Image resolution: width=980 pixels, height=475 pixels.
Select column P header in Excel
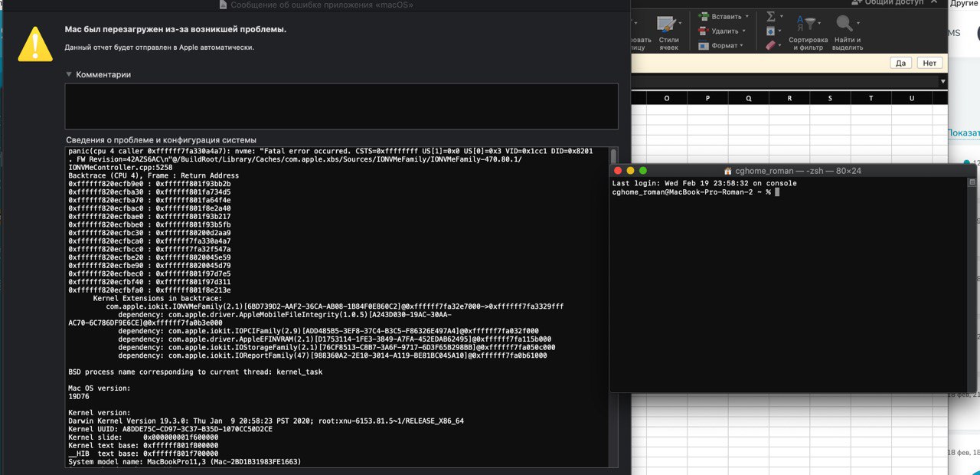(707, 98)
